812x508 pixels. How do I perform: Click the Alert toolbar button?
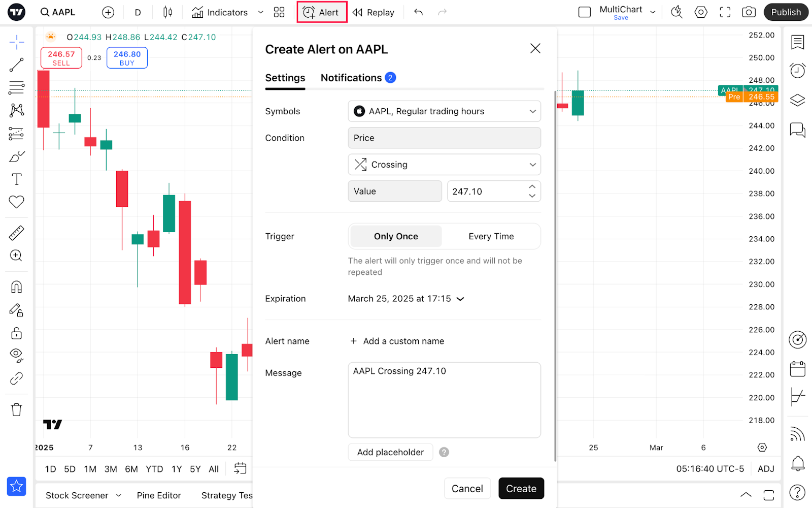point(322,12)
